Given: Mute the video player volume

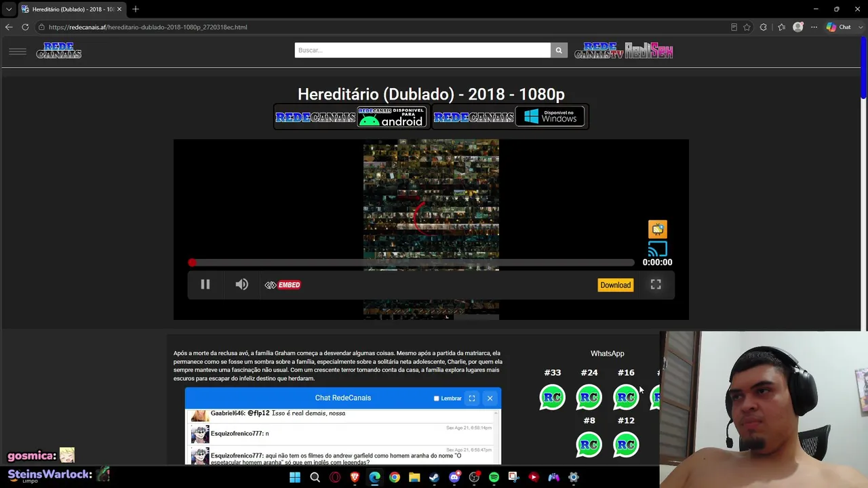Looking at the screenshot, I should (x=241, y=285).
